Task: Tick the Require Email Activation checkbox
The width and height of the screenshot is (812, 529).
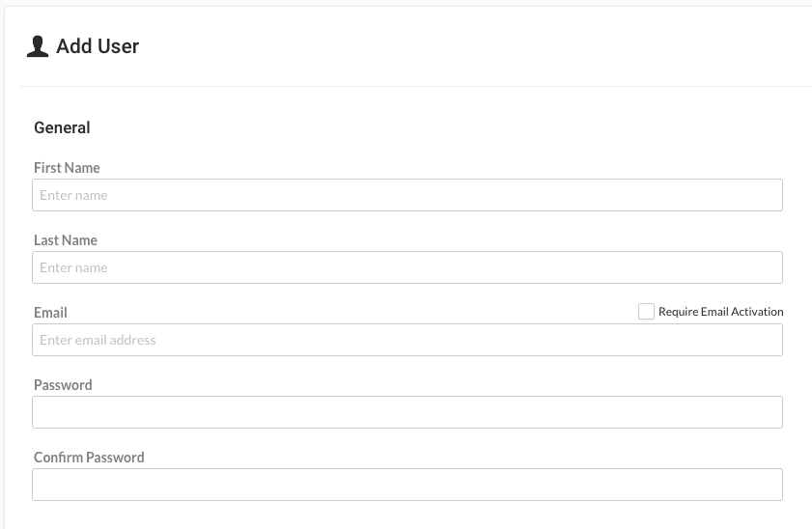Action: pyautogui.click(x=646, y=311)
